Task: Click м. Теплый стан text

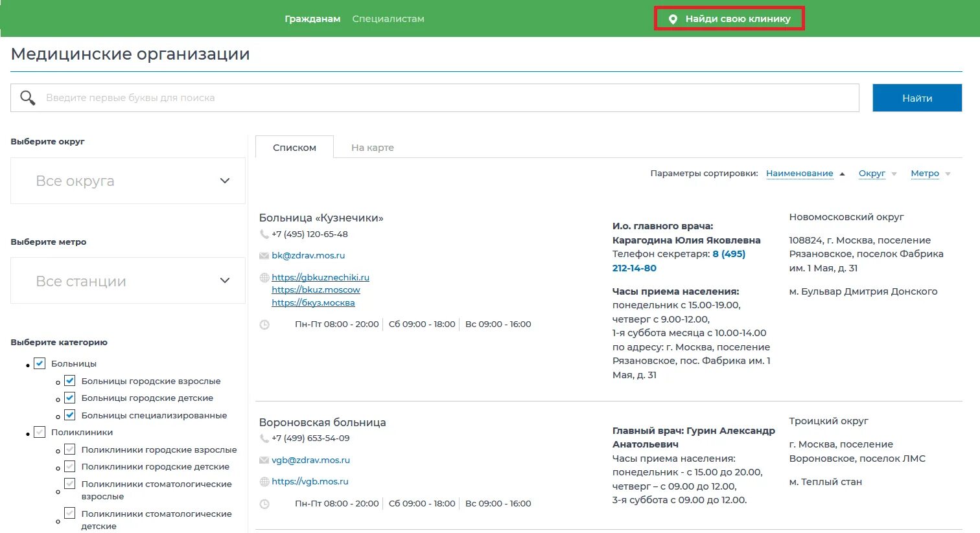Action: coord(826,482)
